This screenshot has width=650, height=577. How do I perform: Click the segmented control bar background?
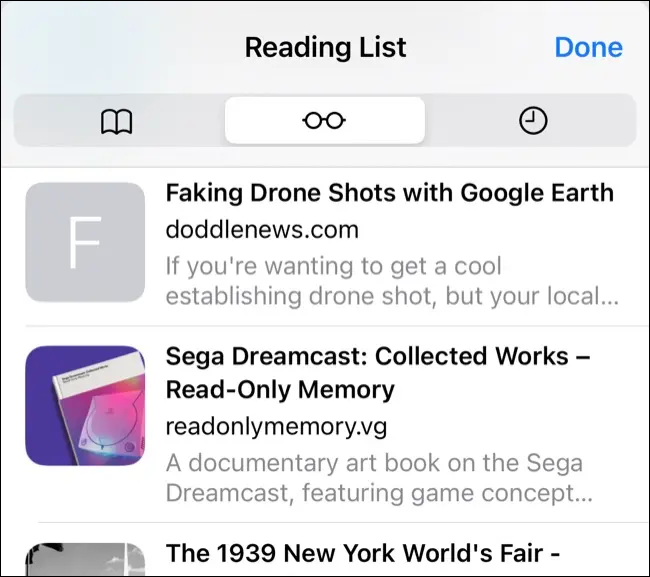point(325,120)
